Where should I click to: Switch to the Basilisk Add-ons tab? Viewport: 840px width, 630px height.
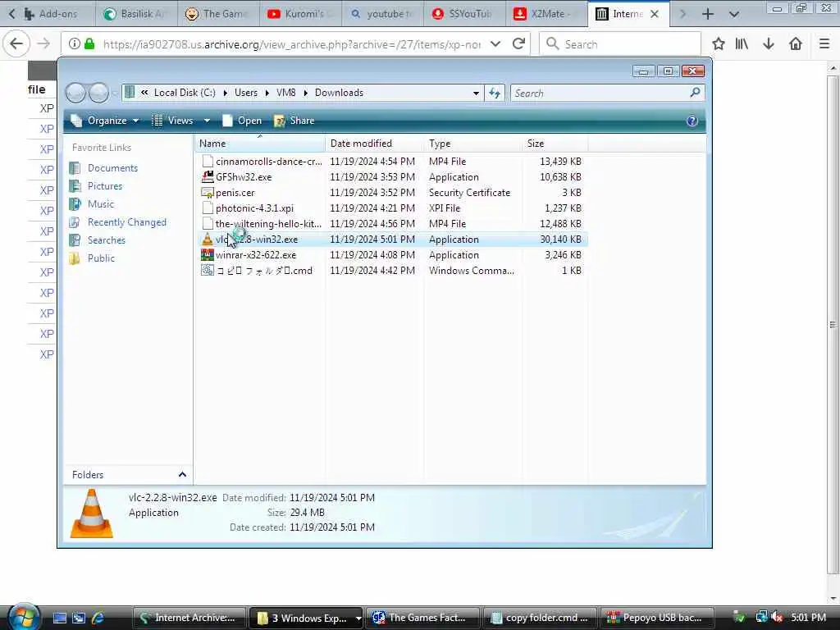pyautogui.click(x=137, y=14)
